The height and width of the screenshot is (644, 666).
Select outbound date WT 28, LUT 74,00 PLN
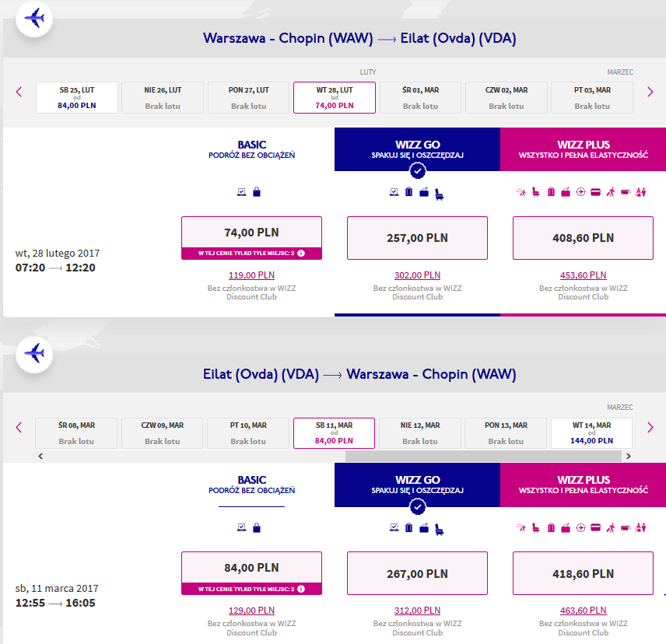coord(335,98)
